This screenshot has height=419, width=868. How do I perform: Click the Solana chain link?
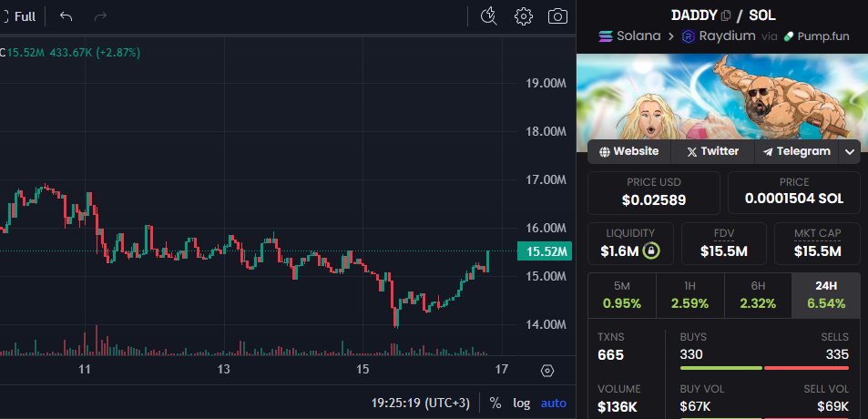pos(630,36)
